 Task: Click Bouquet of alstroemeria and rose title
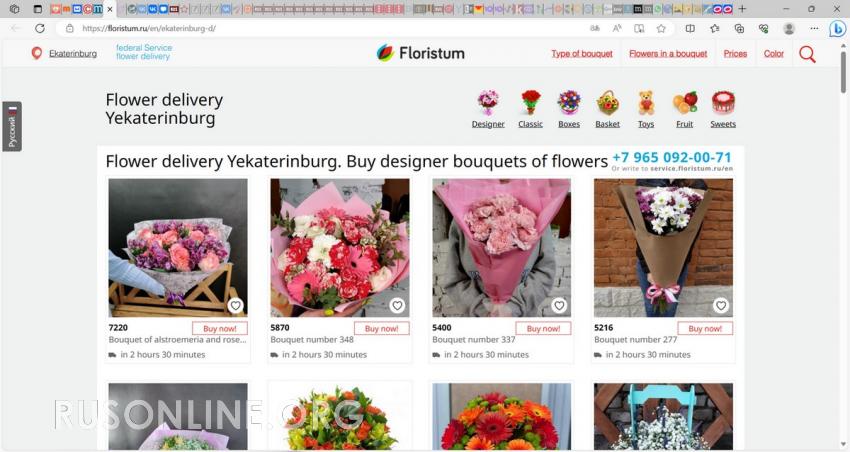pyautogui.click(x=177, y=340)
